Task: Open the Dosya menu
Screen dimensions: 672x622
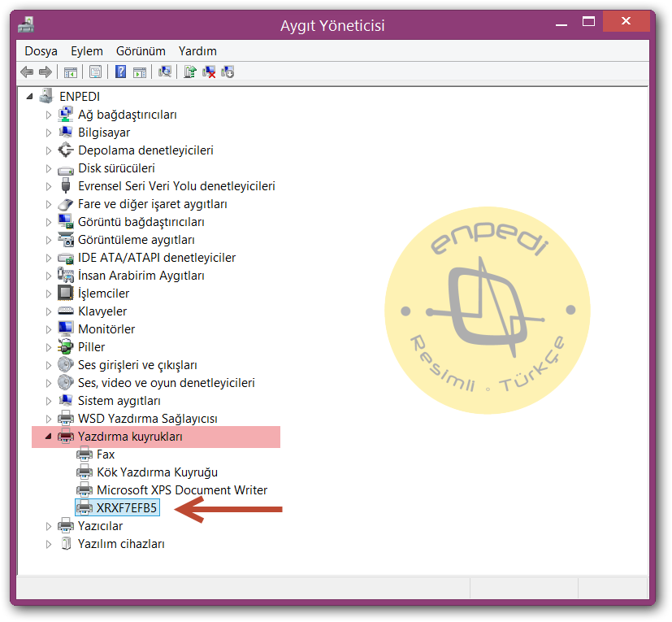Action: click(41, 51)
